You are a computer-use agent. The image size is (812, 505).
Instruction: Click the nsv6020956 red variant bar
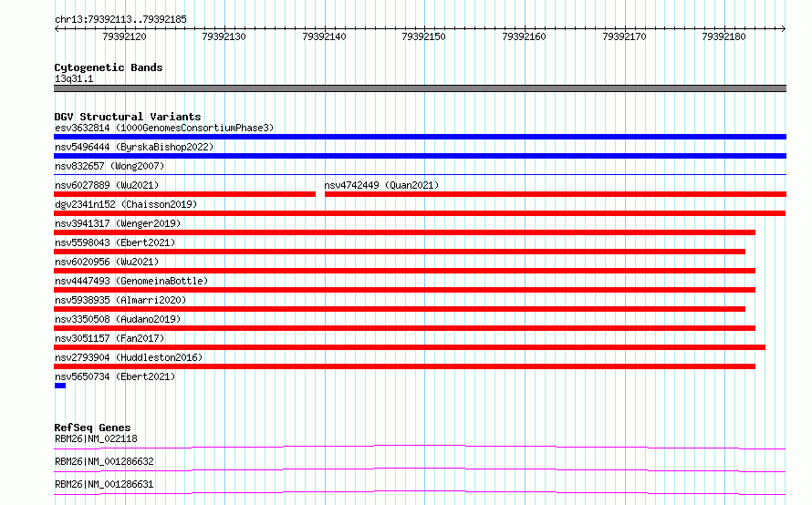404,271
